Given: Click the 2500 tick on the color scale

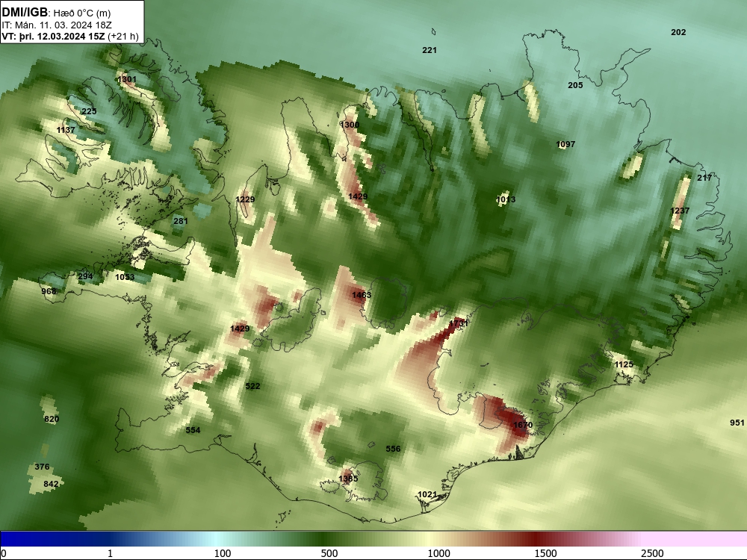Looking at the screenshot, I should pos(652,553).
